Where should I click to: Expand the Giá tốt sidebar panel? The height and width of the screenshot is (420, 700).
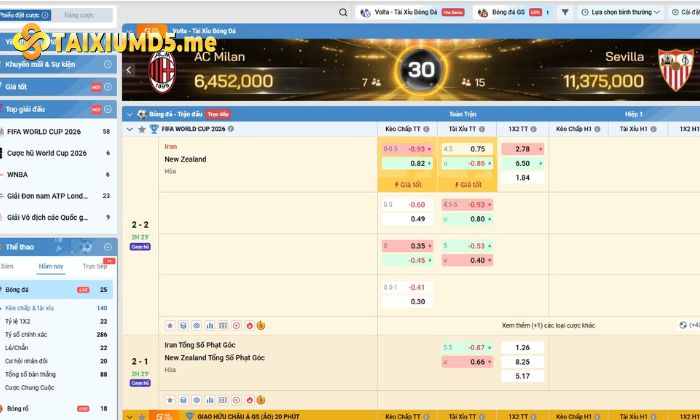click(108, 87)
